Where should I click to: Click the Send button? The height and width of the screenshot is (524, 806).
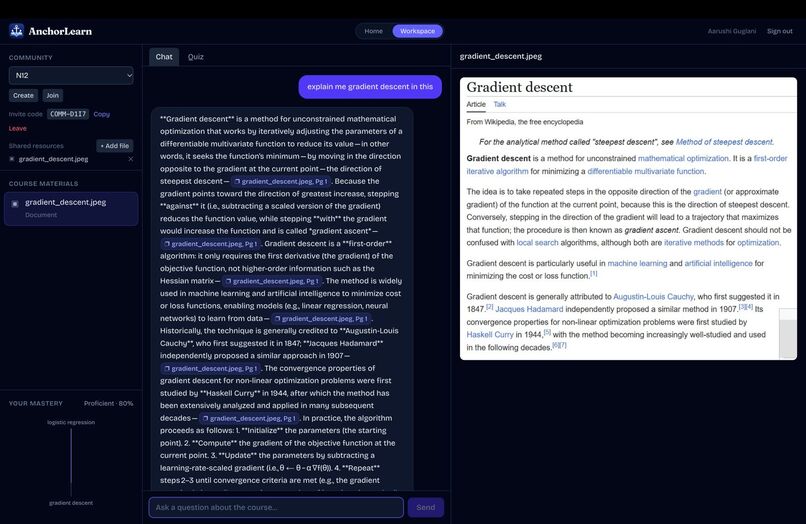tap(426, 507)
